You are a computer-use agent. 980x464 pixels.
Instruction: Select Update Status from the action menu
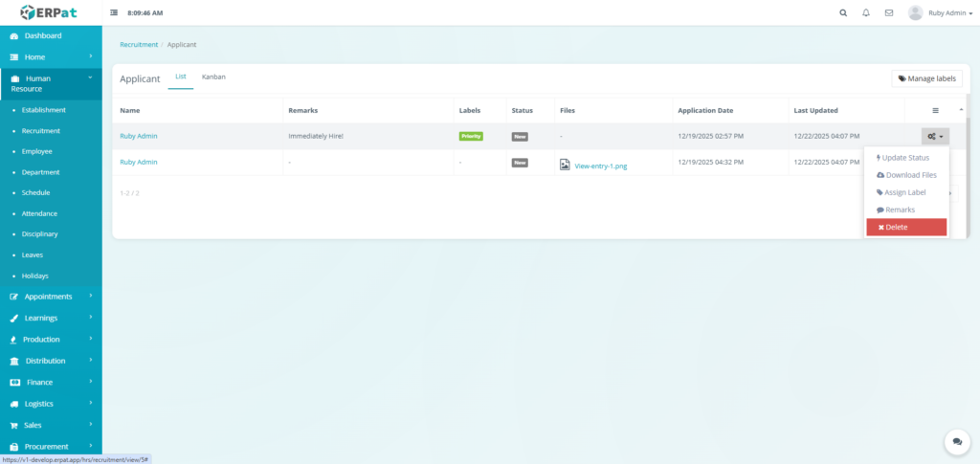coord(904,157)
